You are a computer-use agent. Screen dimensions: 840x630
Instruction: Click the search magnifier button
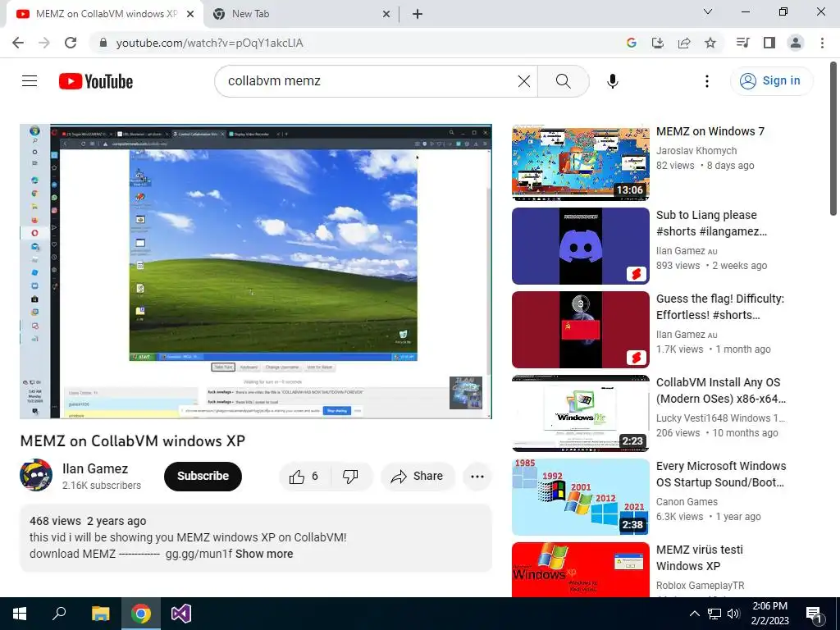(x=563, y=81)
